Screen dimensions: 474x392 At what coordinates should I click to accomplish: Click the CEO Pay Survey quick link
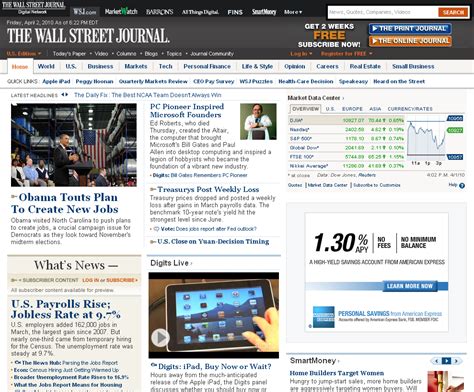(x=214, y=81)
